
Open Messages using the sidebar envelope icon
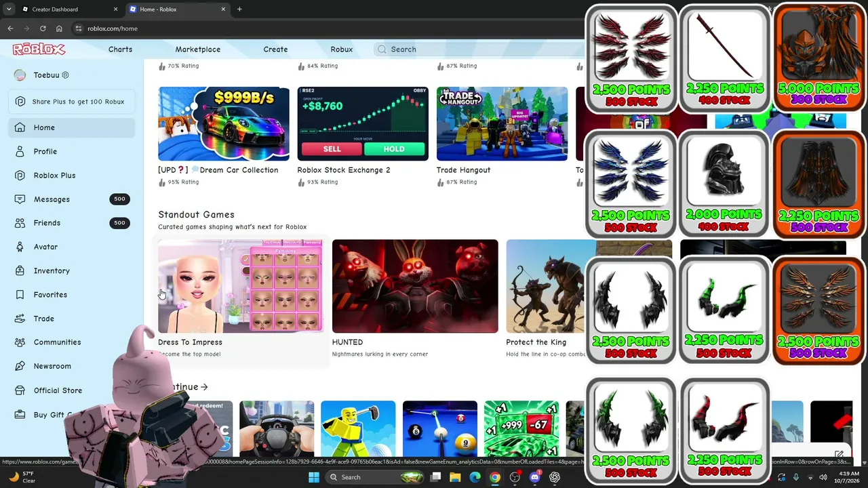click(20, 199)
